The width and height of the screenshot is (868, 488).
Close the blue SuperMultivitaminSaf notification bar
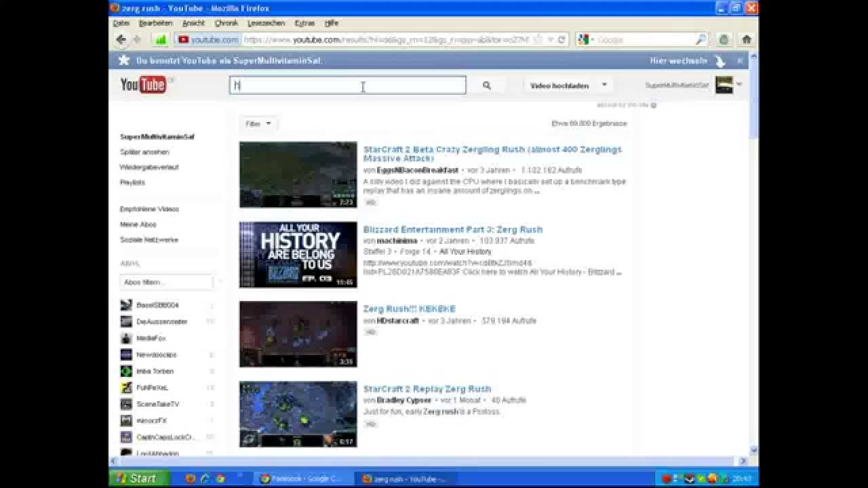tap(740, 60)
